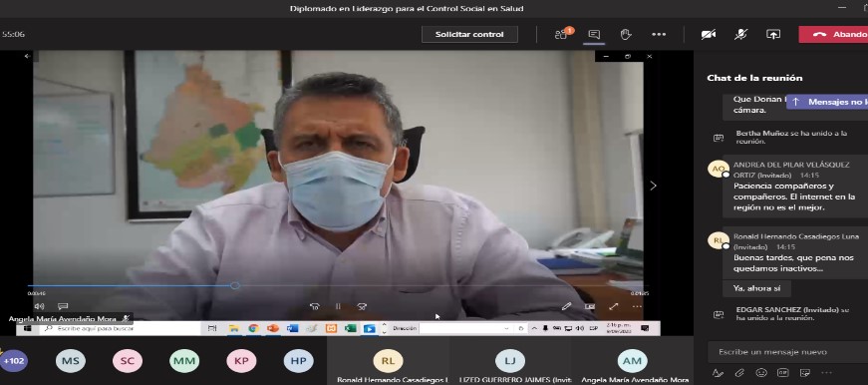The height and width of the screenshot is (385, 868).
Task: Toggle the meeting chat panel
Action: 594,34
